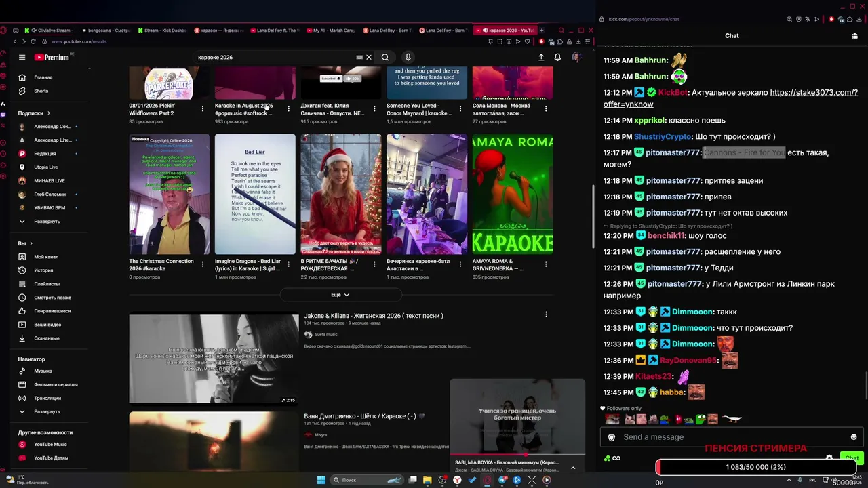Go back in the YouTube browser window

(15, 42)
